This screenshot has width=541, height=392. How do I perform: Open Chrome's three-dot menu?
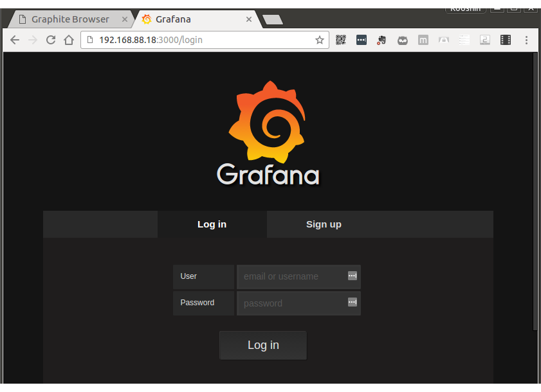click(x=527, y=40)
